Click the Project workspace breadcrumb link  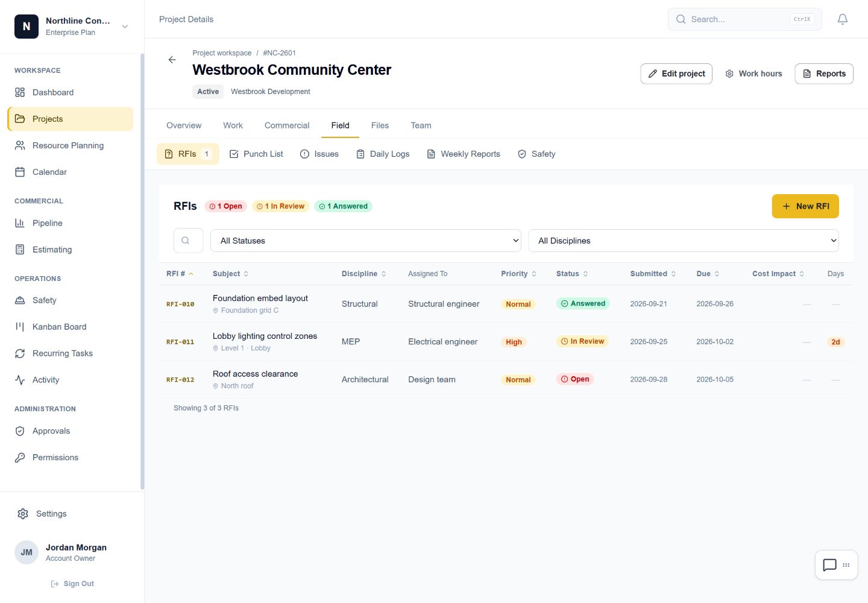click(222, 53)
